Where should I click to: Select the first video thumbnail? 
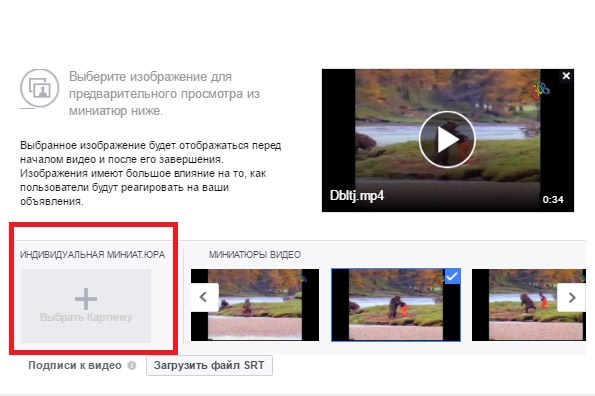click(255, 305)
